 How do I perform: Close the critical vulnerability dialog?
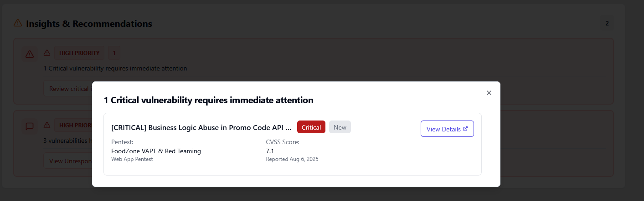tap(489, 93)
